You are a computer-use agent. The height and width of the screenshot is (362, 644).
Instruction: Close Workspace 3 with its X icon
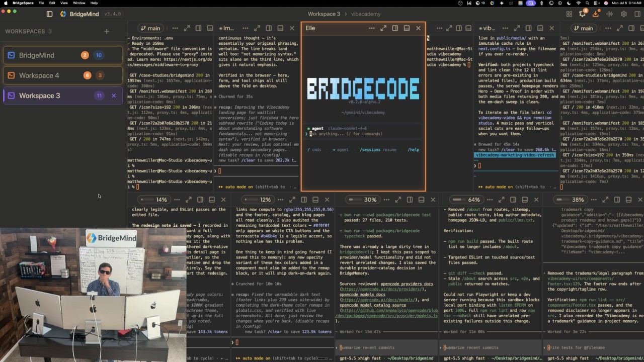(x=114, y=96)
